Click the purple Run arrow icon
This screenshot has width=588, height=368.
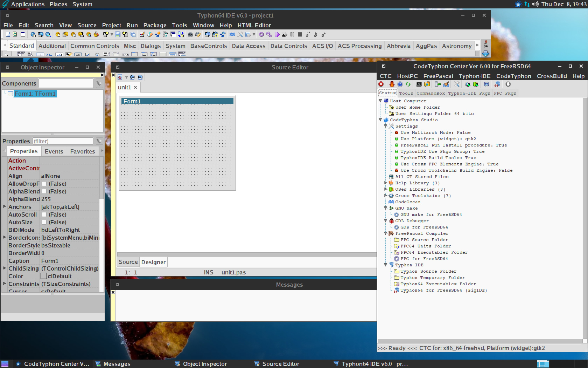tap(277, 34)
